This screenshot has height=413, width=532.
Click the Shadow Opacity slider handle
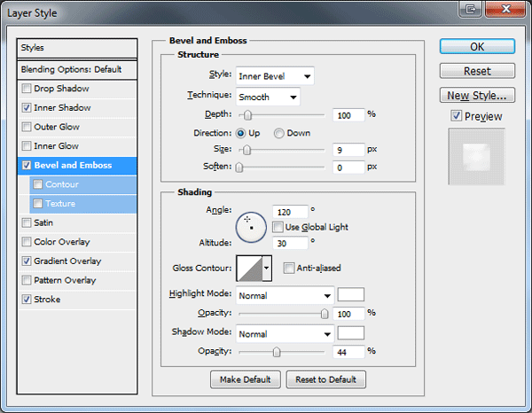tap(277, 353)
